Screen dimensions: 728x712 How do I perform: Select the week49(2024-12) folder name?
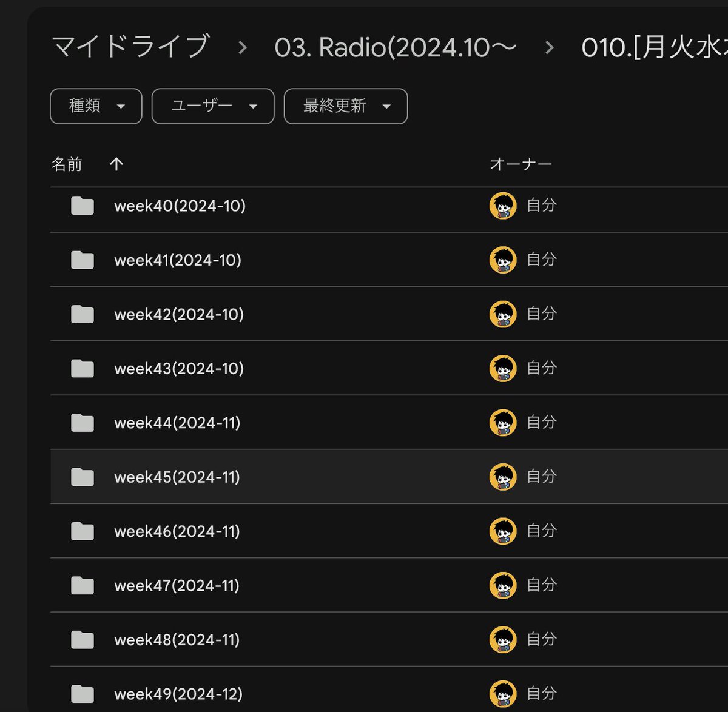[178, 694]
